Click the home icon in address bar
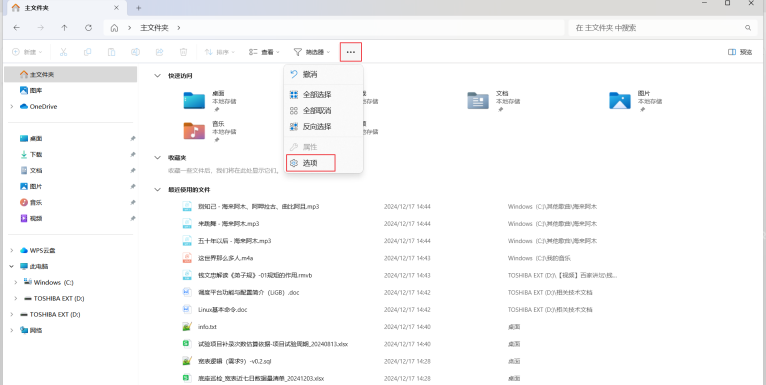766x385 pixels. click(x=114, y=28)
